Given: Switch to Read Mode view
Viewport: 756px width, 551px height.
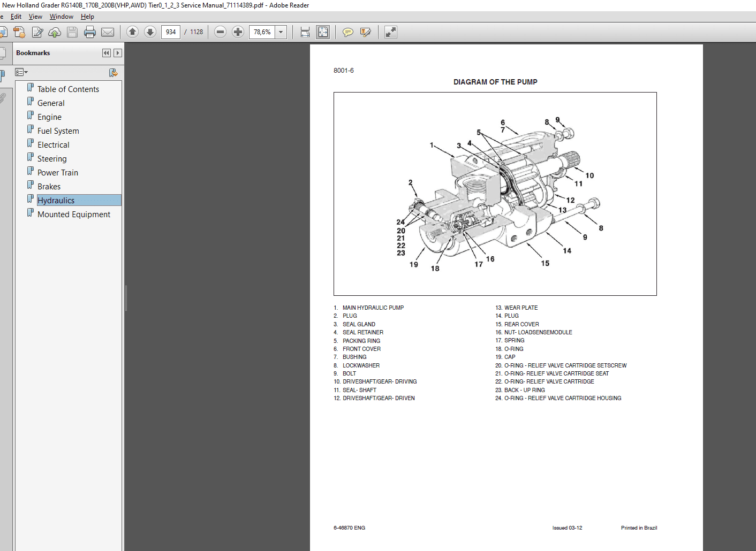Looking at the screenshot, I should [x=391, y=32].
